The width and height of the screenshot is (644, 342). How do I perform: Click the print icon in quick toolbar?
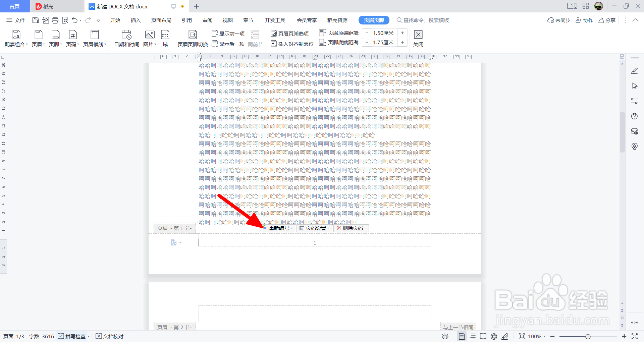click(x=55, y=20)
